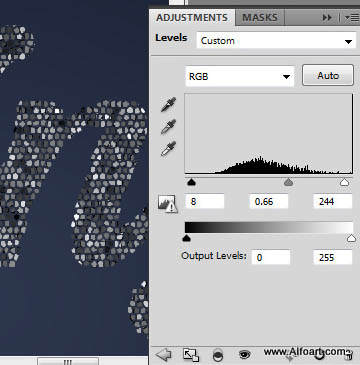Collapse panel with double-arrow icon
This screenshot has width=360, height=365.
click(x=327, y=18)
